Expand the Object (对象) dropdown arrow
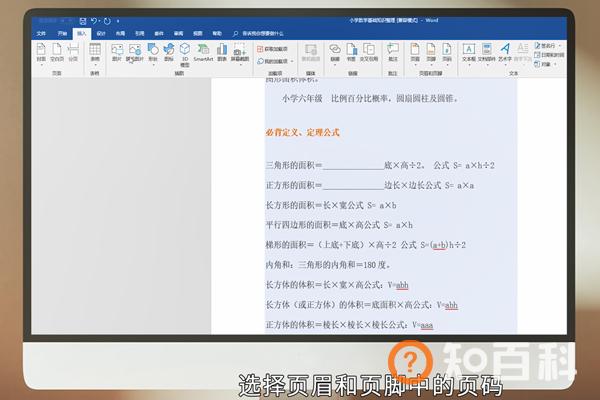 tap(555, 64)
